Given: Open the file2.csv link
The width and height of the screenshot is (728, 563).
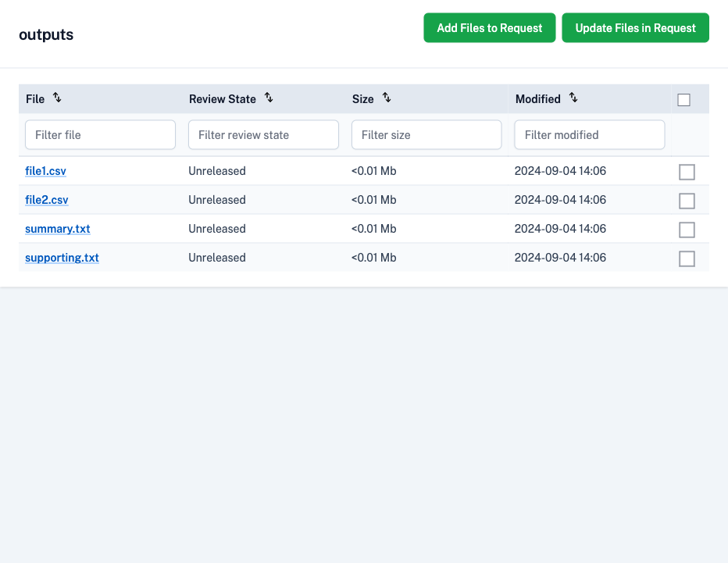Looking at the screenshot, I should click(x=46, y=199).
